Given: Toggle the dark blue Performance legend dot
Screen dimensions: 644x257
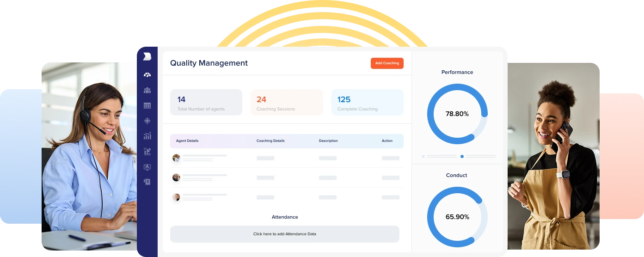Looking at the screenshot, I should click(462, 156).
